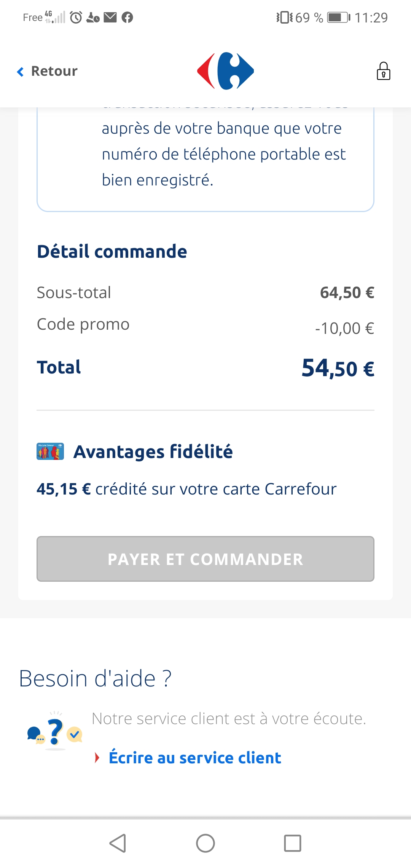
Task: Tap the Détail commande heading
Action: pos(112,252)
